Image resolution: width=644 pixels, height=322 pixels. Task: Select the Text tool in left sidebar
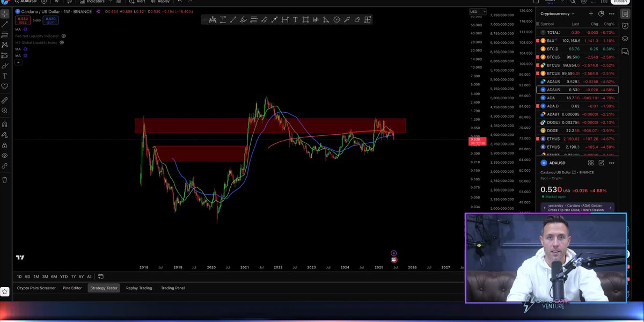[5, 76]
